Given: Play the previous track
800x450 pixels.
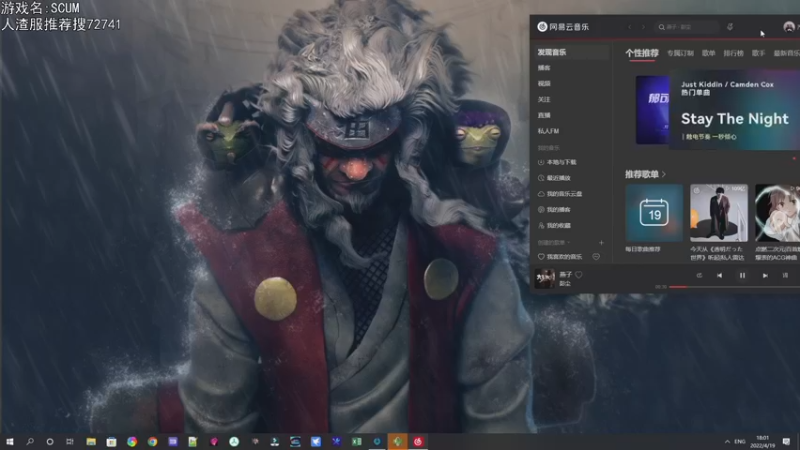Looking at the screenshot, I should 719,276.
